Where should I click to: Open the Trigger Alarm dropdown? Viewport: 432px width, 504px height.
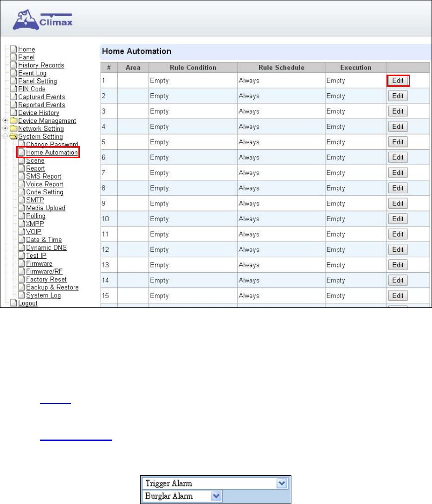pyautogui.click(x=282, y=483)
